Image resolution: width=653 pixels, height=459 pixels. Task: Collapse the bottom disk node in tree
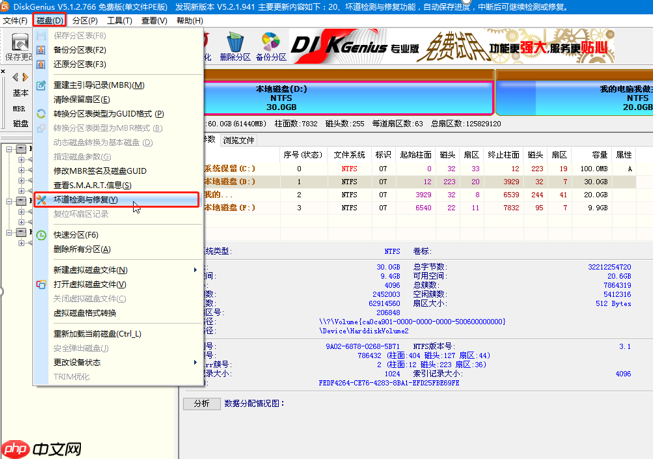9,232
